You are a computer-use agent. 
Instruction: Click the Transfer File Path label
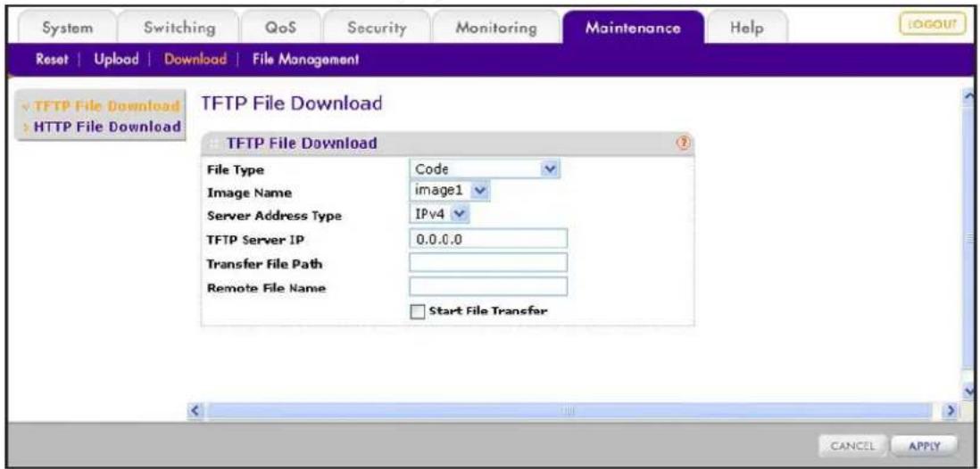pos(264,264)
